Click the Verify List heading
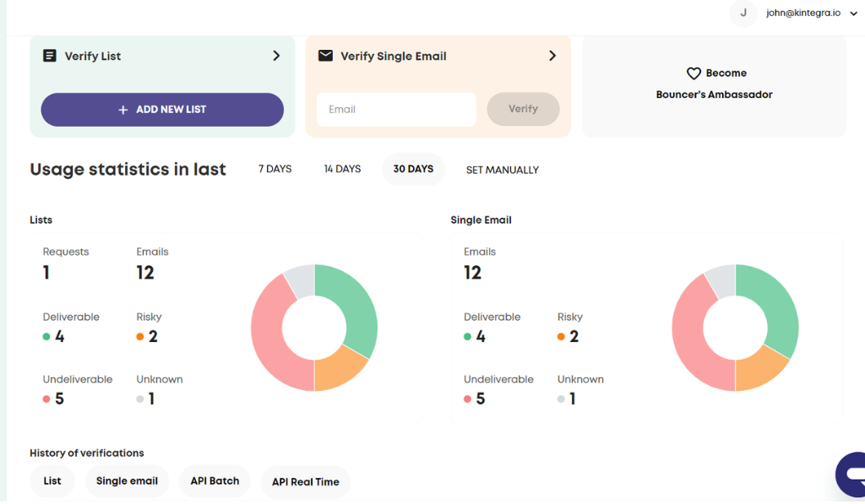This screenshot has height=504, width=865. [x=93, y=57]
